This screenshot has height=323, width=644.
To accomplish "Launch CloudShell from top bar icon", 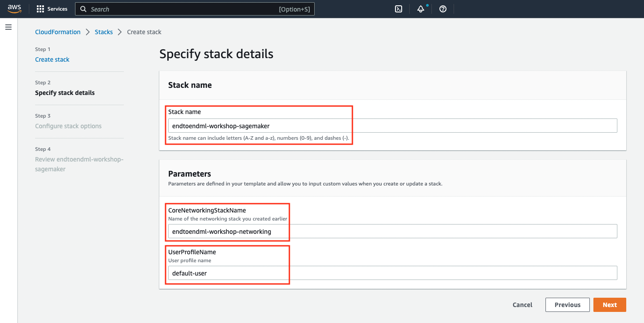I will [x=399, y=9].
